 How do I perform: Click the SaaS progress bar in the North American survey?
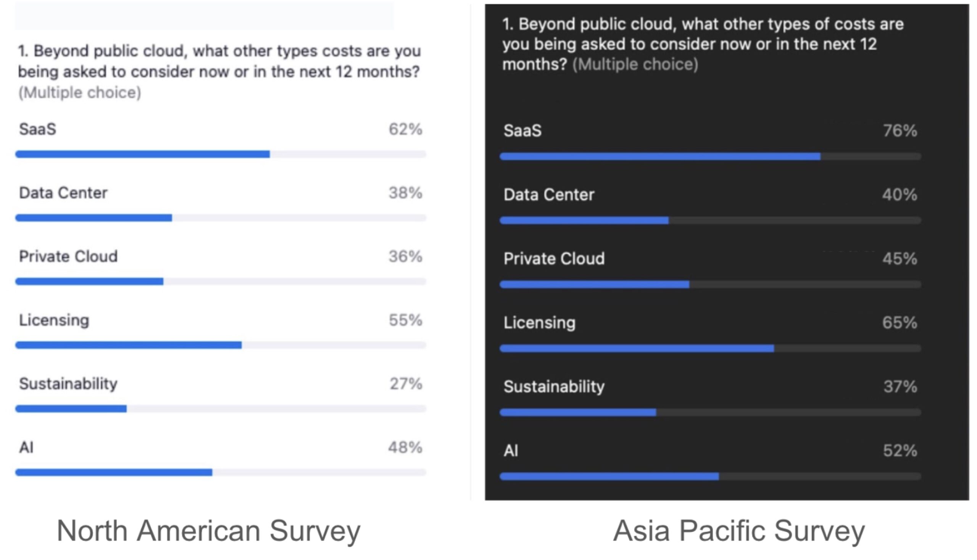(x=220, y=154)
